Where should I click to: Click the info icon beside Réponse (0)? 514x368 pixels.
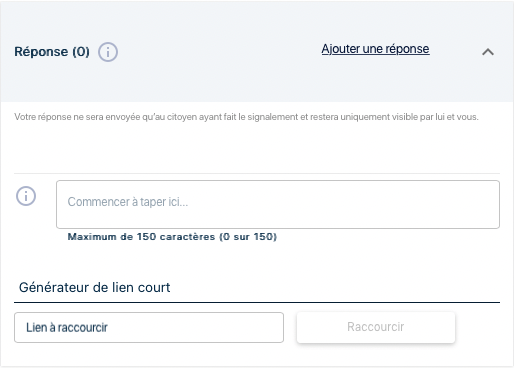108,52
